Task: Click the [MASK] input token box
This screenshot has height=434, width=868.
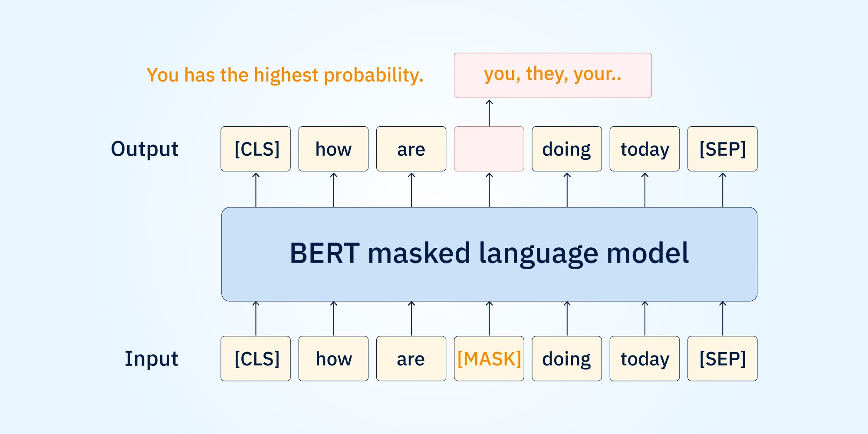Action: point(489,358)
